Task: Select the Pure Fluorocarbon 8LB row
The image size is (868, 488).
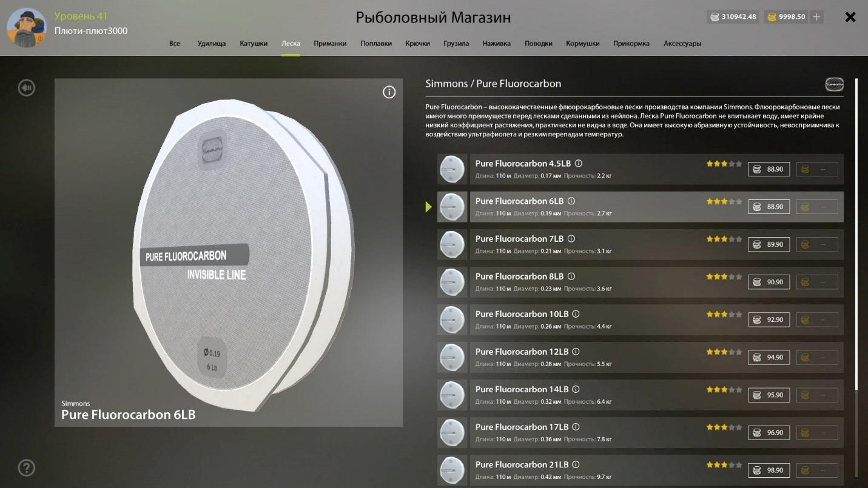Action: tap(607, 282)
